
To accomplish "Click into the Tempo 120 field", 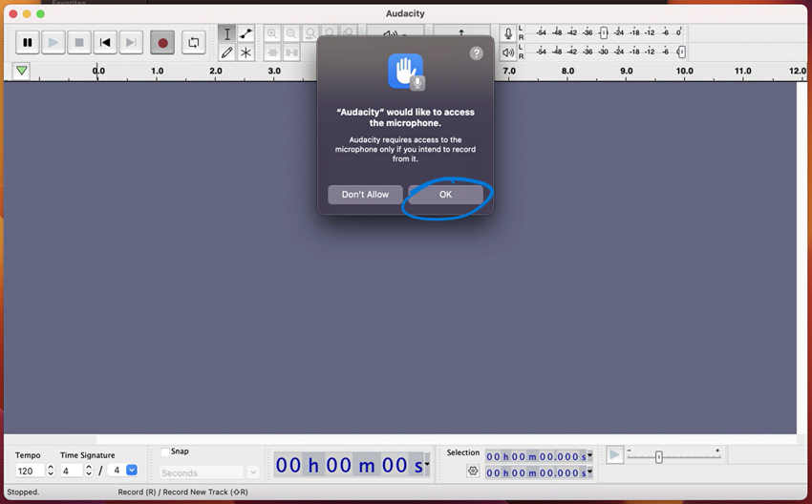I will 31,471.
